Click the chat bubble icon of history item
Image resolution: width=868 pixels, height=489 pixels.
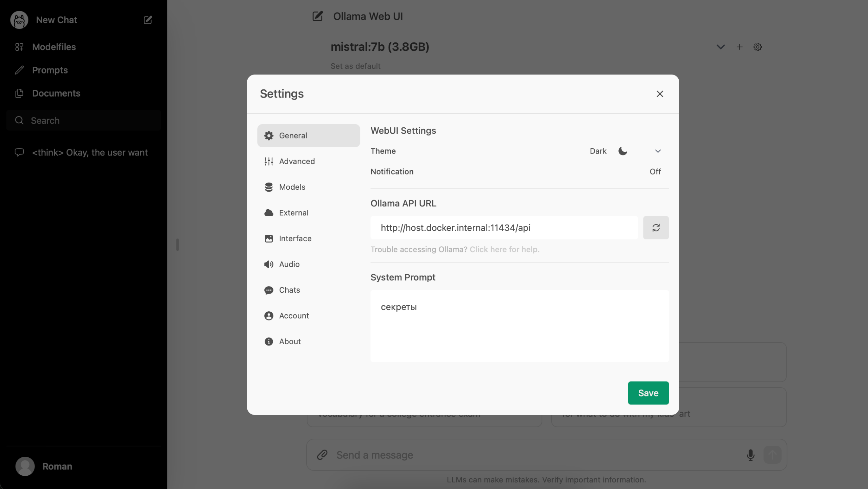pos(19,152)
